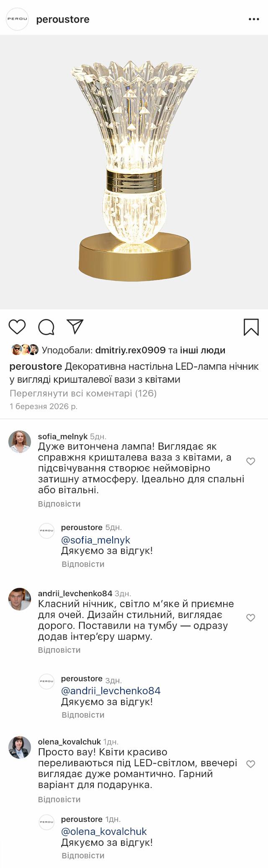The image size is (268, 868).
Task: Like olena_kovalchuk's comment
Action: (250, 764)
